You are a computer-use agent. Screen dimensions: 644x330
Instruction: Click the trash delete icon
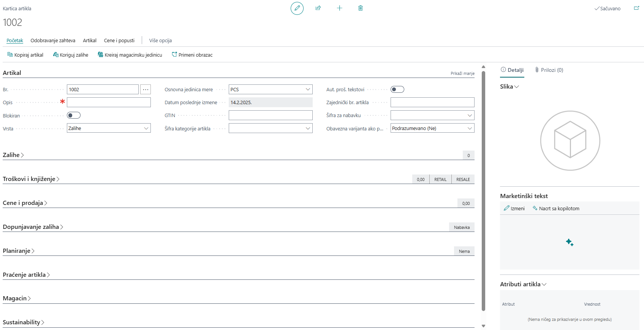click(360, 8)
